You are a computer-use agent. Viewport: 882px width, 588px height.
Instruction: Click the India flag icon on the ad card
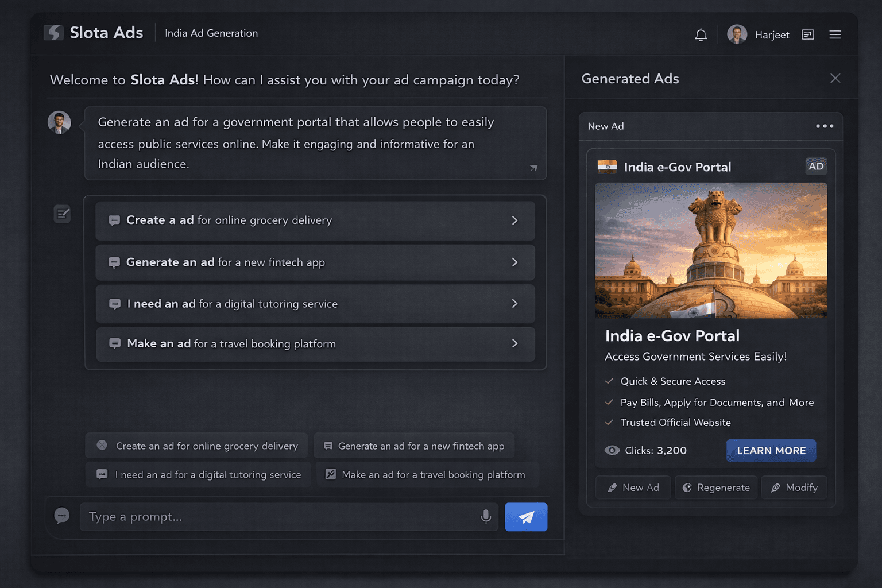(x=607, y=167)
